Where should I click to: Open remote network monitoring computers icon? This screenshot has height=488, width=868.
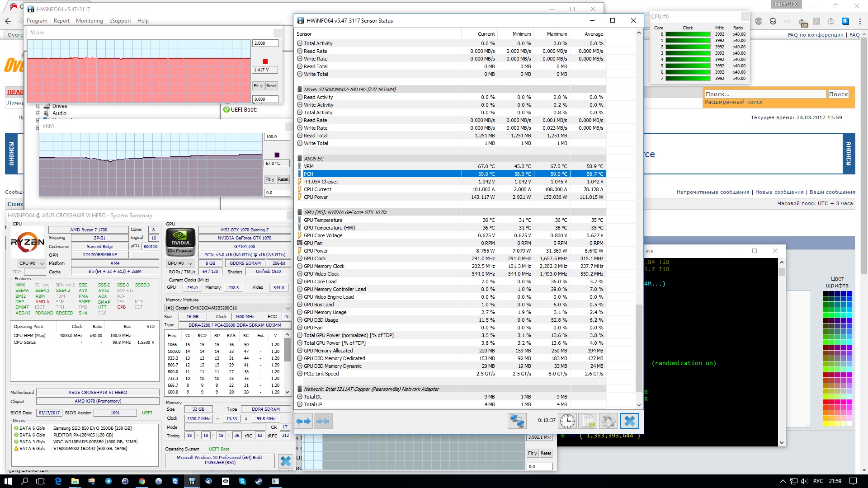point(517,421)
